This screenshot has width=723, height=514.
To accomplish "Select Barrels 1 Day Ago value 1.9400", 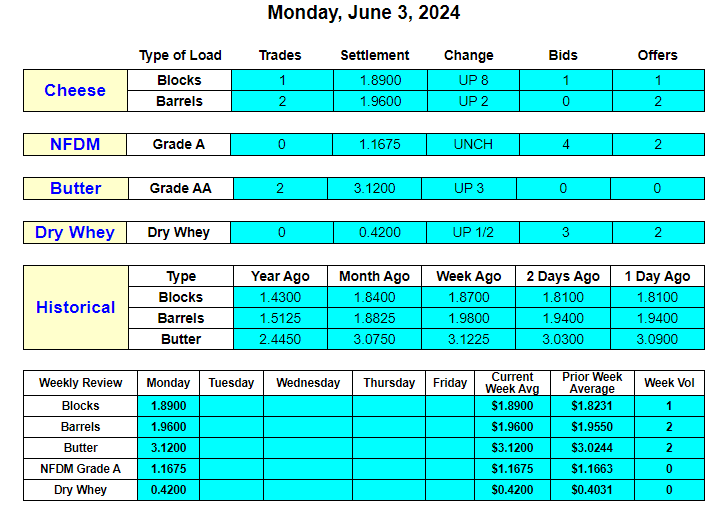I will coord(657,318).
